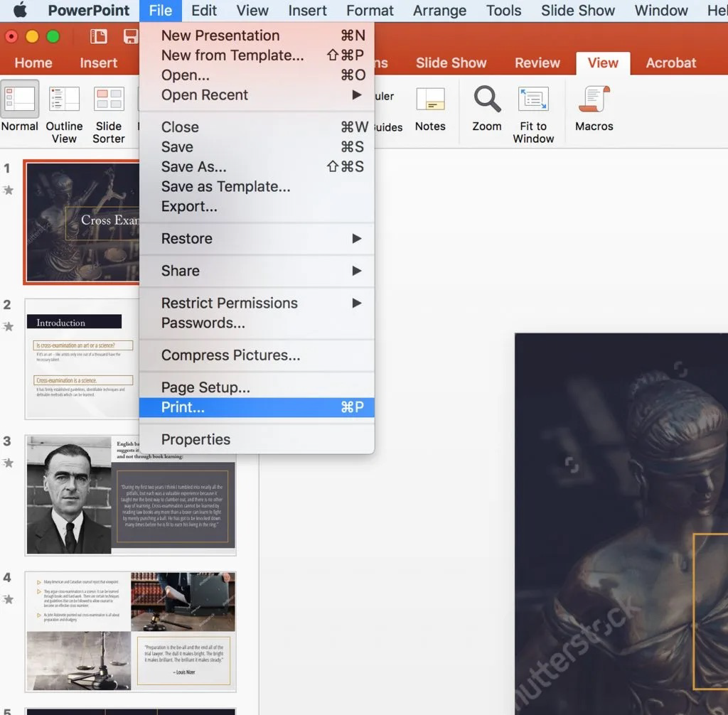The height and width of the screenshot is (715, 728).
Task: Open the Apple menu
Action: click(20, 11)
